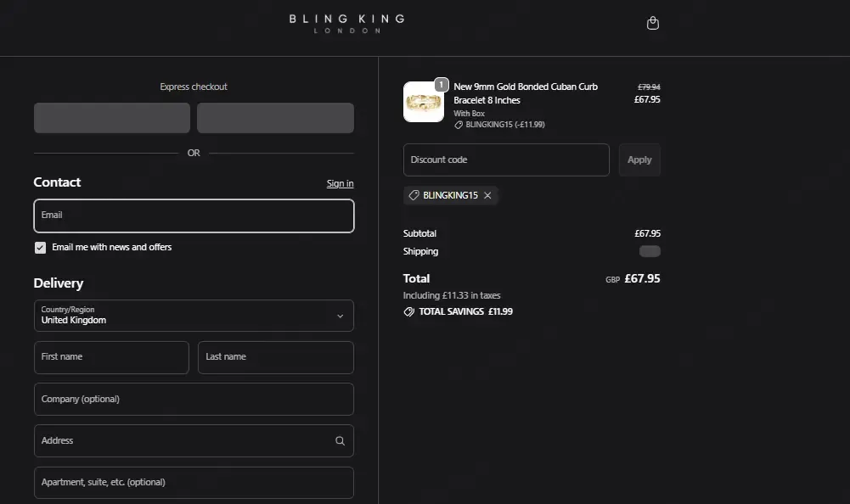Uncheck Email me with news and offers
The height and width of the screenshot is (504, 850).
[x=40, y=248]
